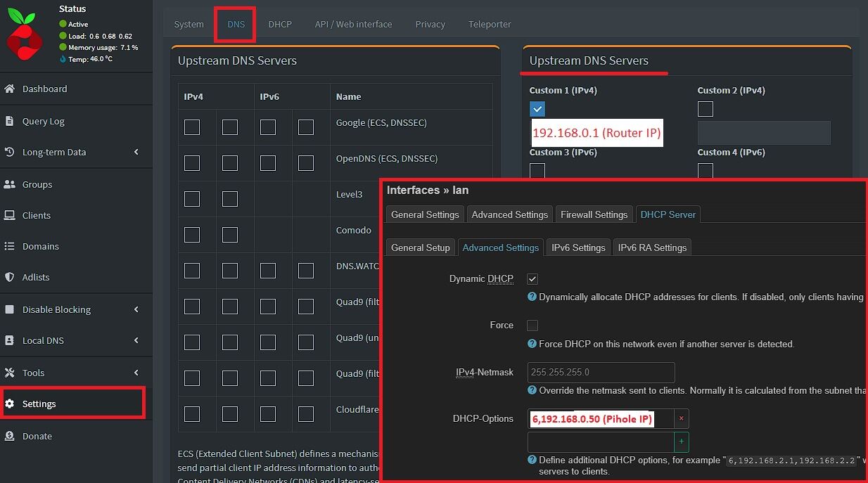Click the Settings gear icon
Image resolution: width=868 pixels, height=483 pixels.
tap(10, 404)
